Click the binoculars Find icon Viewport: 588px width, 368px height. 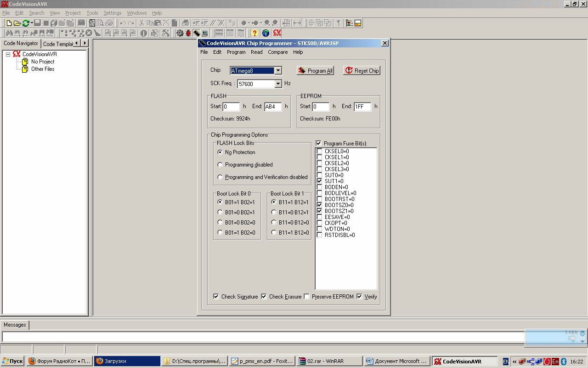(9, 33)
